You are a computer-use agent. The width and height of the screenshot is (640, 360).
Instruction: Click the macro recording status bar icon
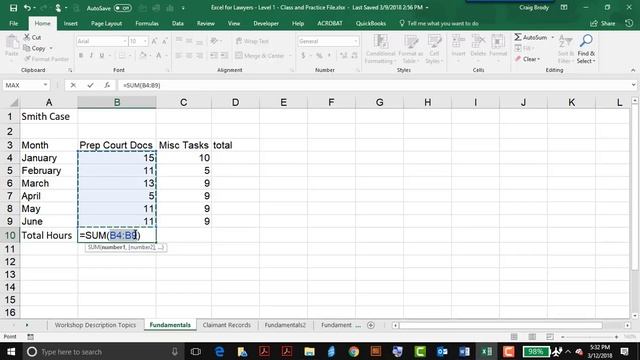[31, 337]
